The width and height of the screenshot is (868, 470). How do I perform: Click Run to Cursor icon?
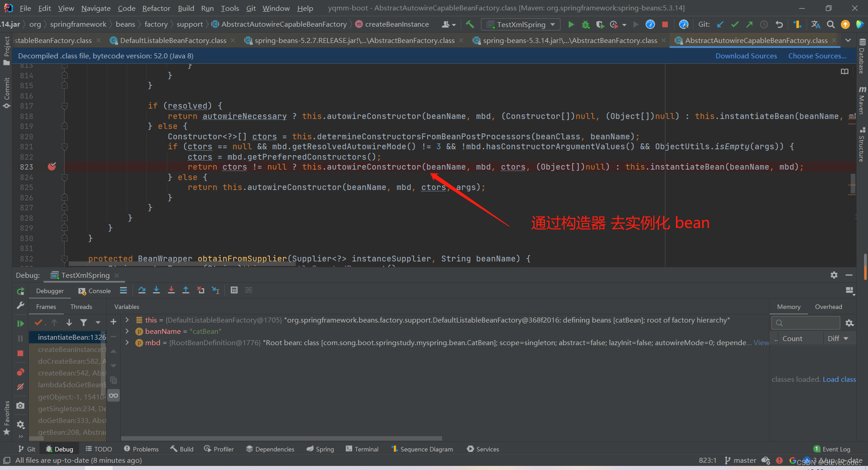(x=216, y=290)
